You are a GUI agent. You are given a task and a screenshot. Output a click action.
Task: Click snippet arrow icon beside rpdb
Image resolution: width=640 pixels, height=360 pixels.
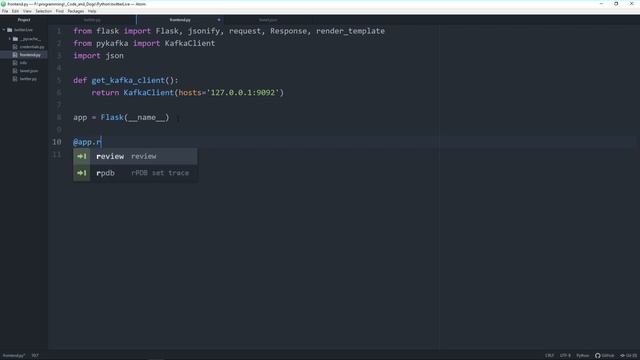click(x=82, y=173)
